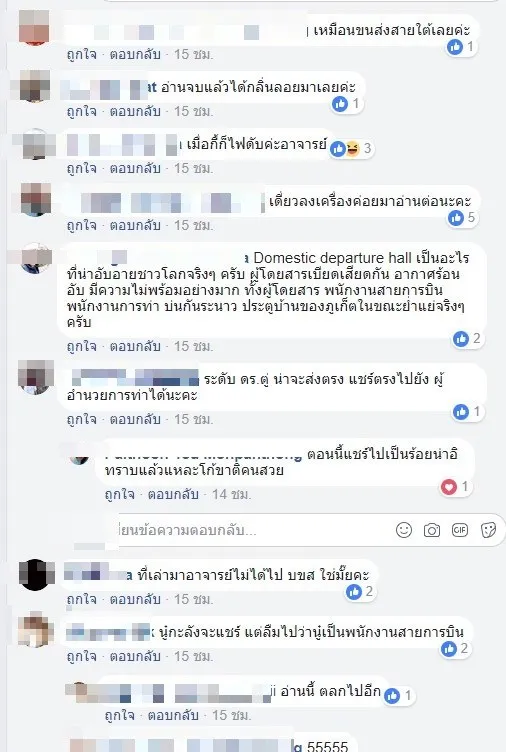
Task: Open avatar of บขส question commenter
Action: [34, 575]
